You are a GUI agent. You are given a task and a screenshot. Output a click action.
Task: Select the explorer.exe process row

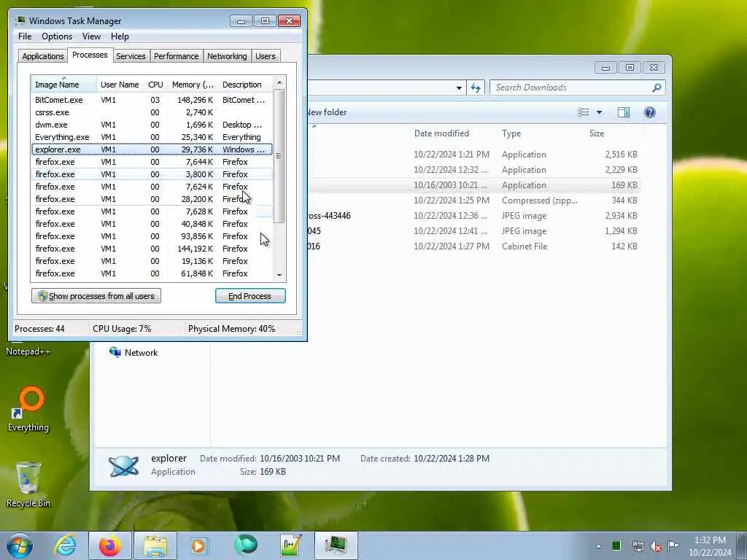pos(152,149)
